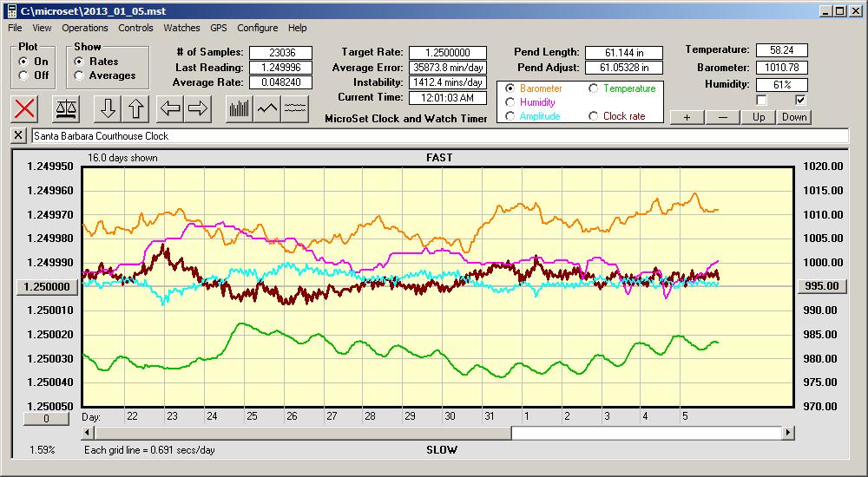Click 'Each grid line = 0.691 secs/day' text
The height and width of the screenshot is (477, 868).
[x=149, y=450]
